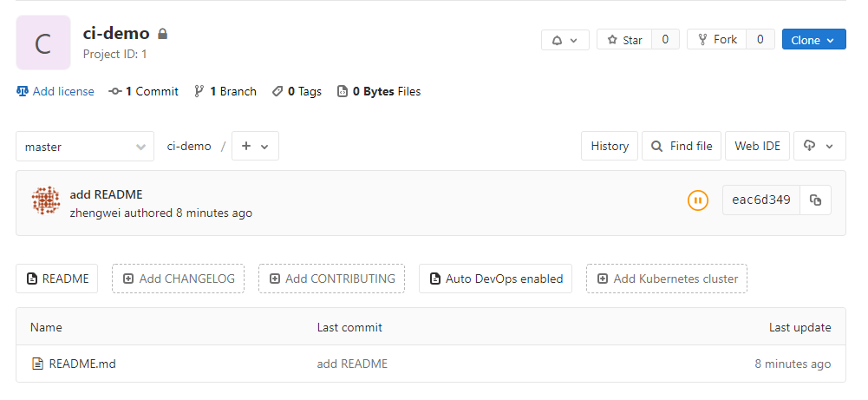Screen dimensions: 868x400
Task: Fork the ci-demo project
Action: [716, 40]
